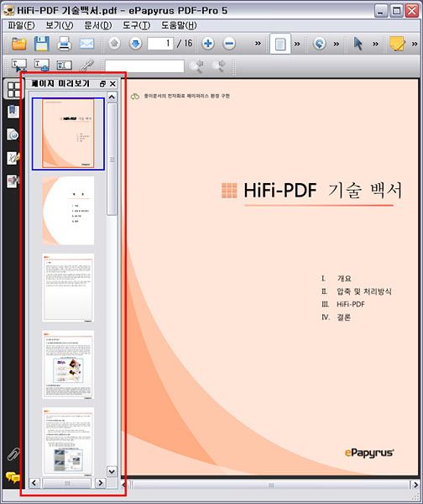
Task: Click the HiFi-PDF 기술 백서 document title
Action: coord(322,190)
